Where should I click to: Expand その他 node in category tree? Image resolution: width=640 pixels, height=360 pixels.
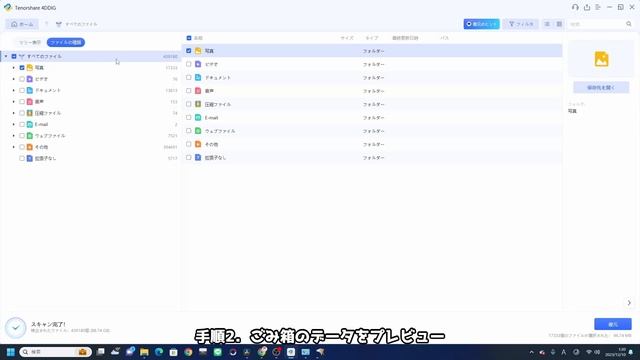(x=13, y=147)
